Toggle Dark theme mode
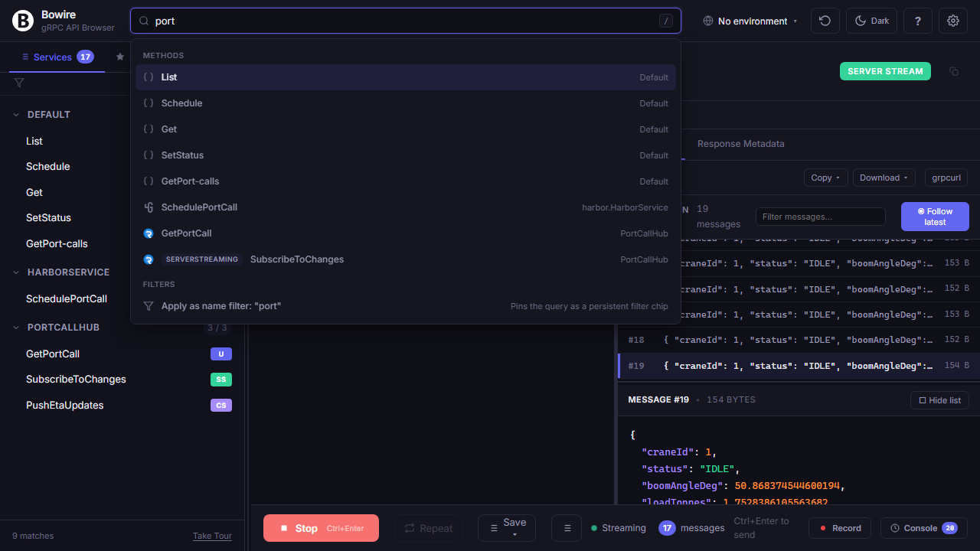The width and height of the screenshot is (980, 551). coord(871,21)
